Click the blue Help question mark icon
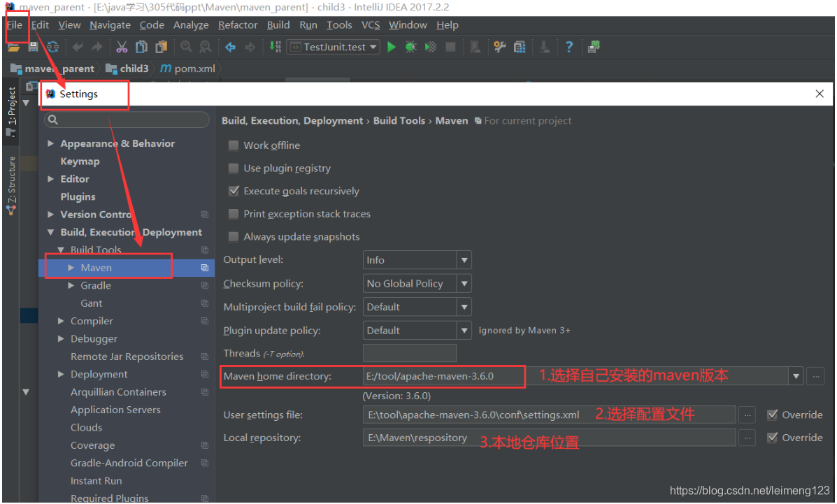The width and height of the screenshot is (837, 504). 569,47
